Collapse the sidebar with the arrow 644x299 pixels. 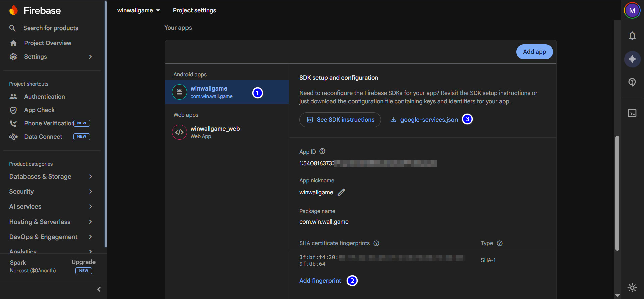(x=99, y=289)
